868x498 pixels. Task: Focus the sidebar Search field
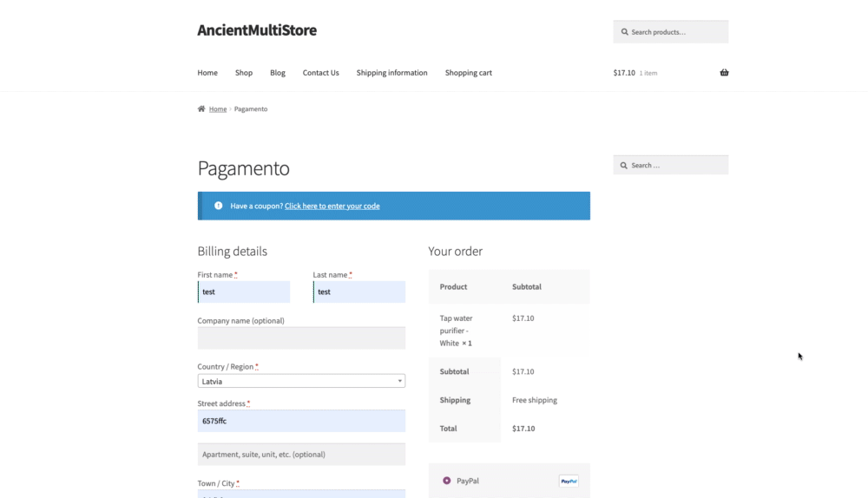point(671,166)
